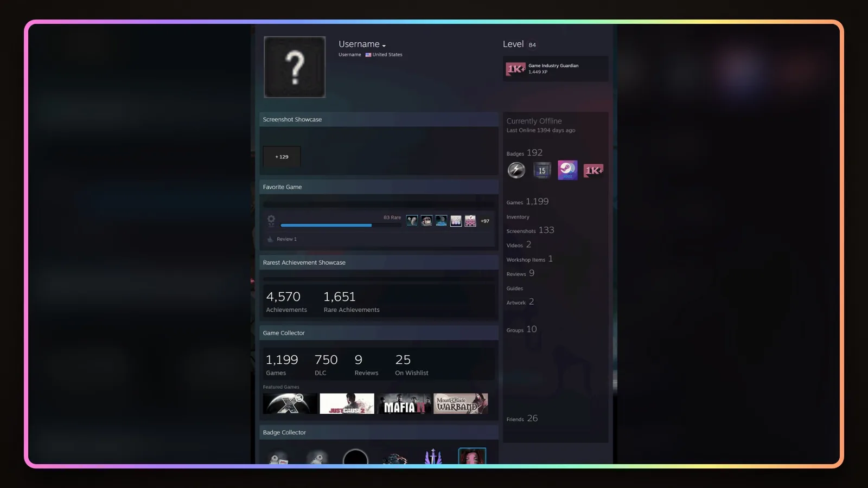
Task: Click the +97 more achievements link
Action: pyautogui.click(x=485, y=221)
